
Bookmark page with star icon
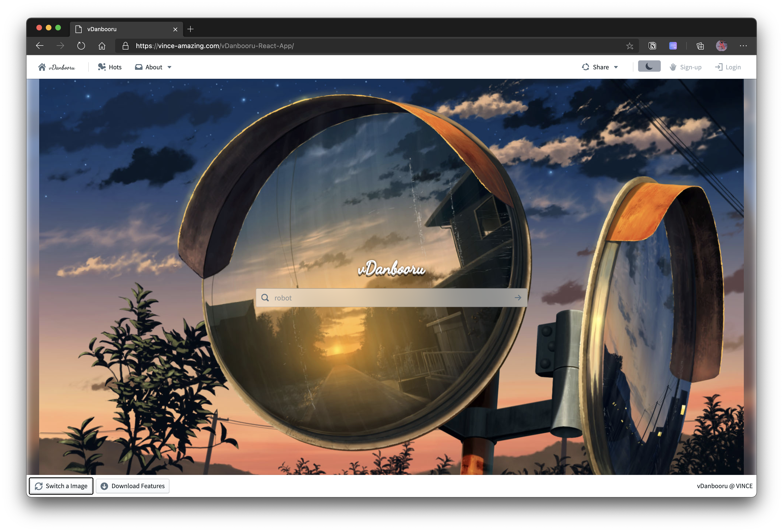point(629,46)
